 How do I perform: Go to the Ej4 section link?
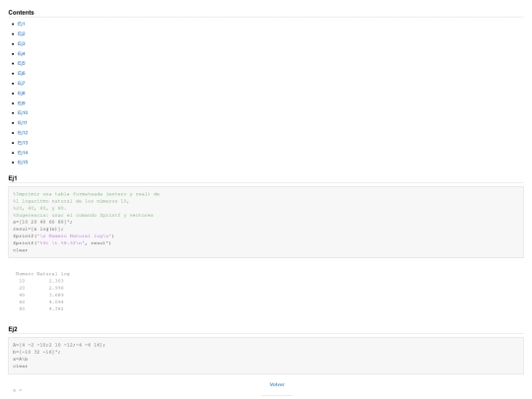pyautogui.click(x=21, y=53)
